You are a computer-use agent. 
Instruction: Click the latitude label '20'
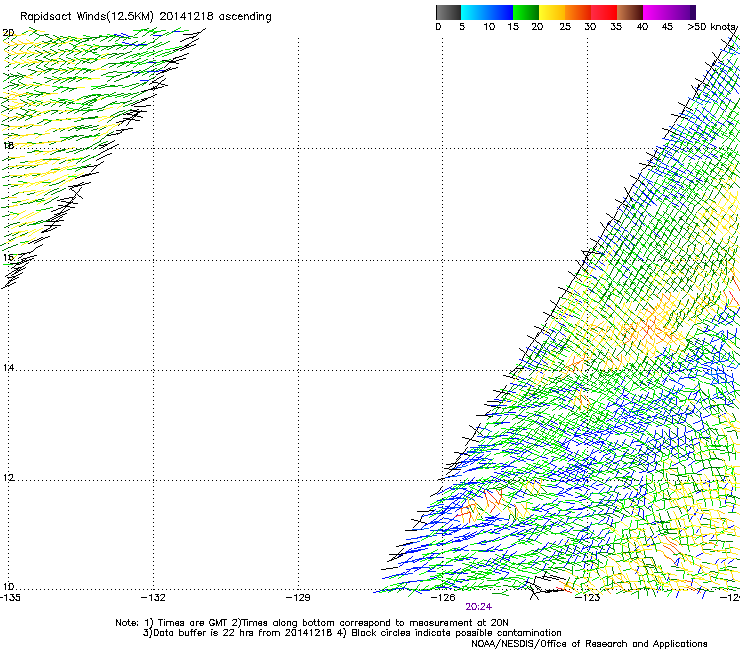8,33
